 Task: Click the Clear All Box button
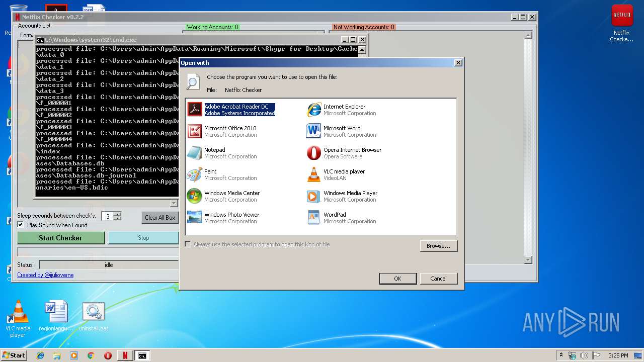coord(160,218)
